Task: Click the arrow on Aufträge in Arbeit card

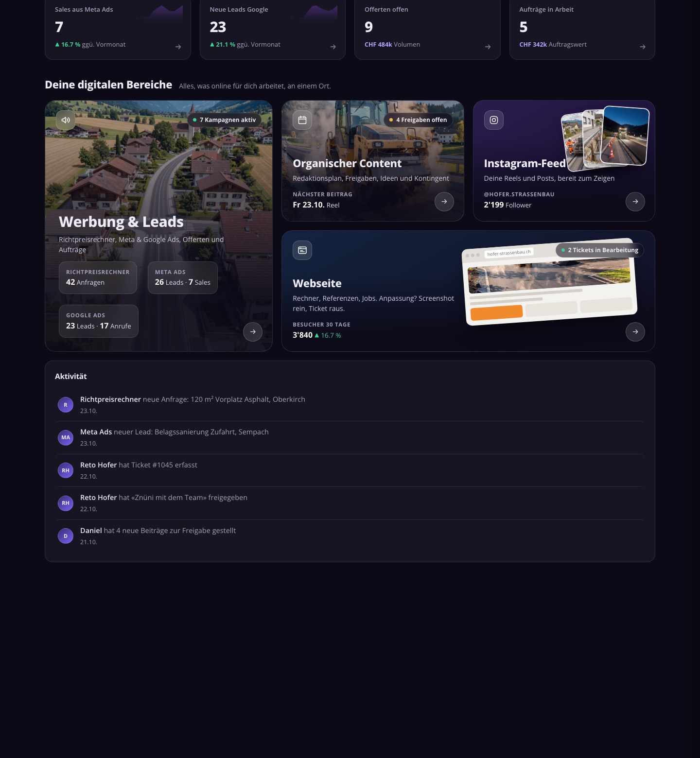Action: click(643, 47)
